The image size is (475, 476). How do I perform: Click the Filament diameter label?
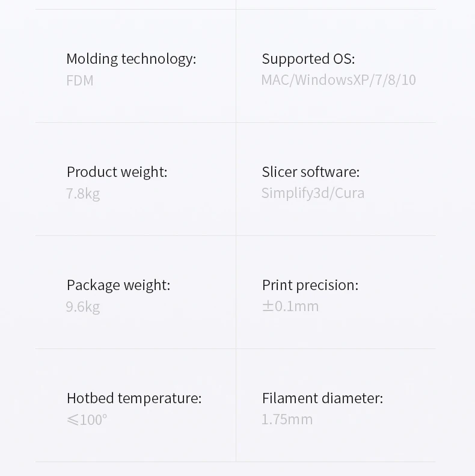322,398
